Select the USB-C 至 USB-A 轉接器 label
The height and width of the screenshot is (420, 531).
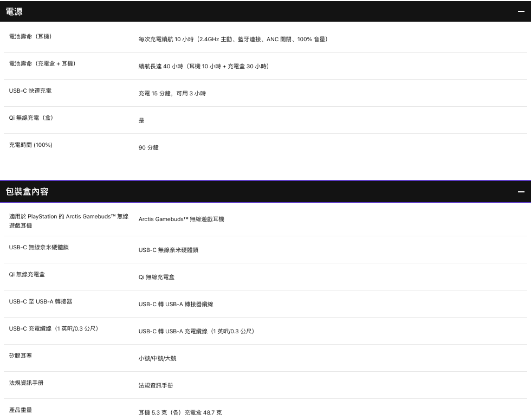(40, 301)
